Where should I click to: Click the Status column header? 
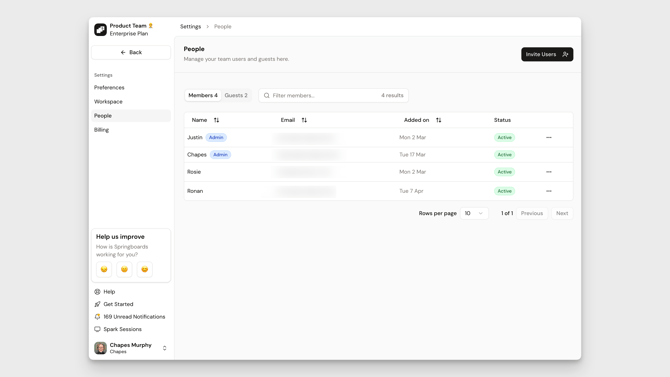[x=502, y=120]
